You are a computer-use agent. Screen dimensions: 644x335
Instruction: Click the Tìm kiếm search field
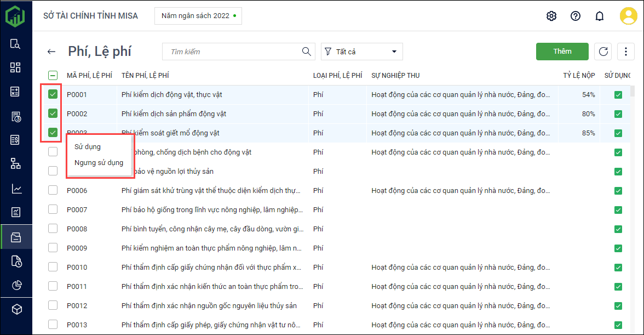click(233, 52)
